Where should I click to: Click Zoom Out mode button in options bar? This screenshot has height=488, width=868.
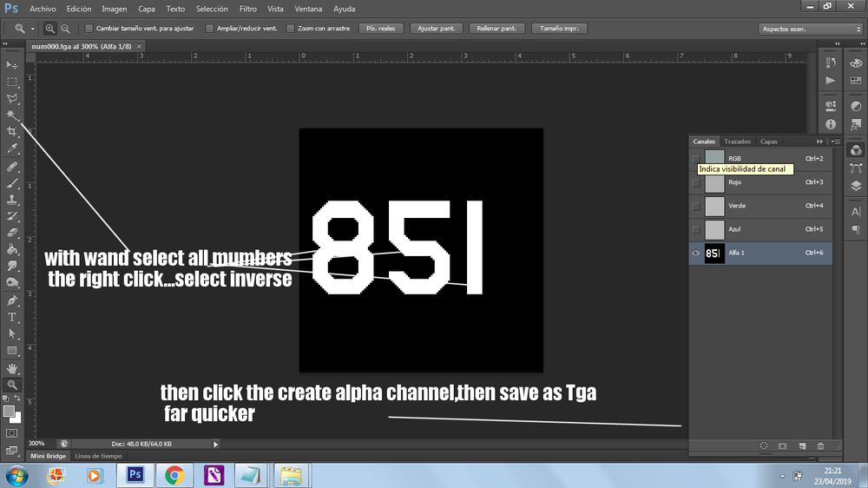click(x=65, y=29)
